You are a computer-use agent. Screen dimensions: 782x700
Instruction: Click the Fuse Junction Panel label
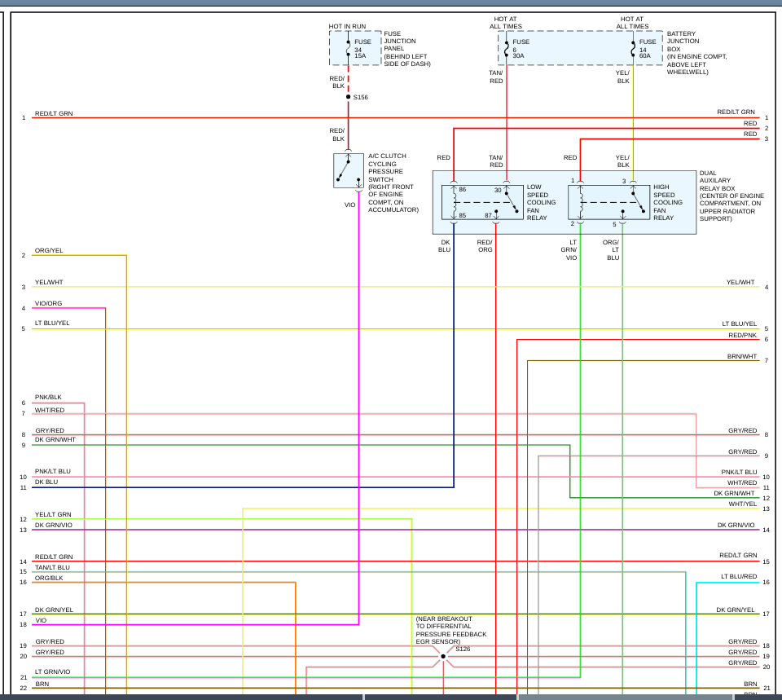pyautogui.click(x=407, y=49)
